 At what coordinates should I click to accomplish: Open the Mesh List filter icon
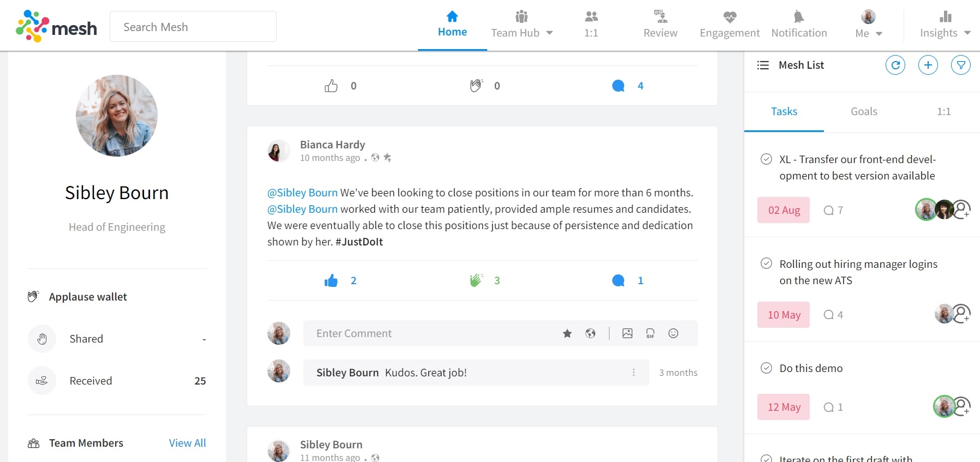pyautogui.click(x=960, y=65)
